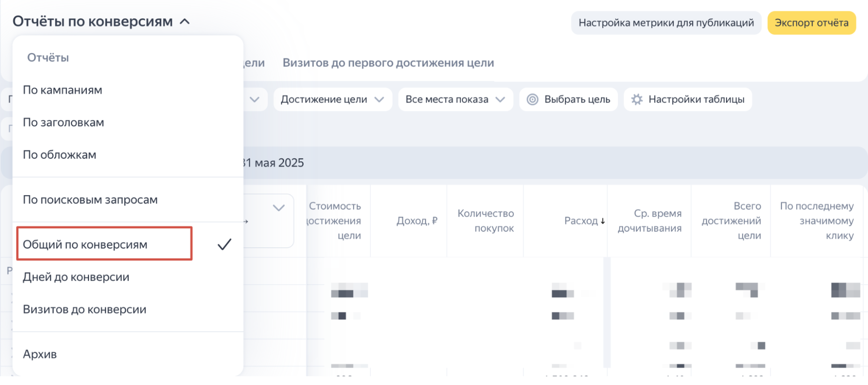This screenshot has width=868, height=385.
Task: Open Достижение цели dropdown
Action: pos(333,100)
